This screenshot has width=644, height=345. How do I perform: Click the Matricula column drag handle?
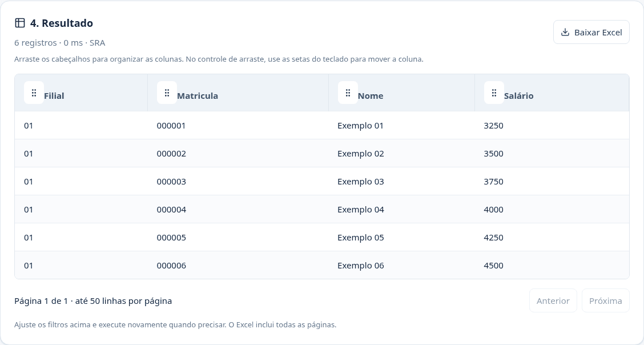tap(167, 93)
